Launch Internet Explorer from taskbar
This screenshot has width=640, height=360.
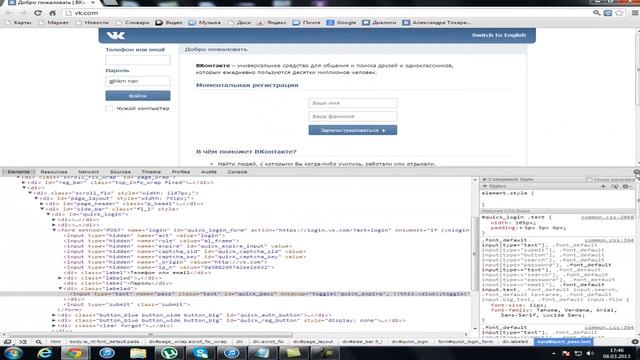pos(44,353)
